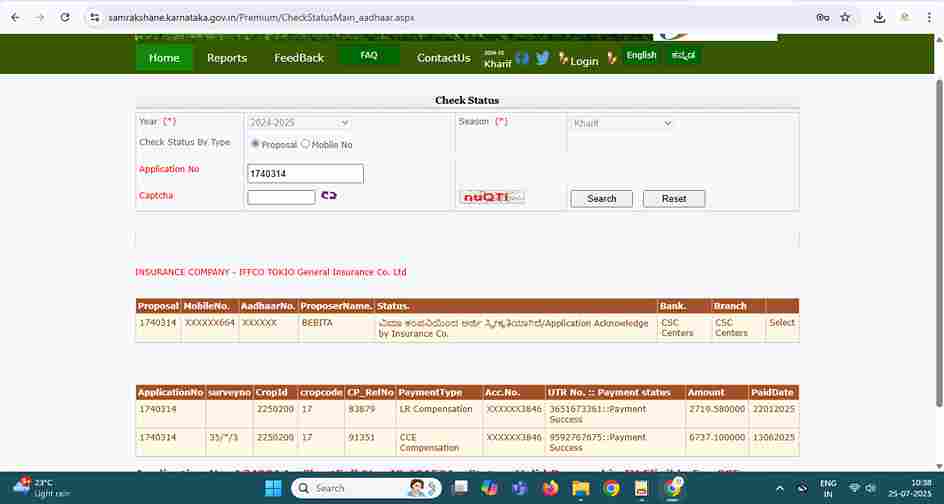Open browser downloads icon

879,17
